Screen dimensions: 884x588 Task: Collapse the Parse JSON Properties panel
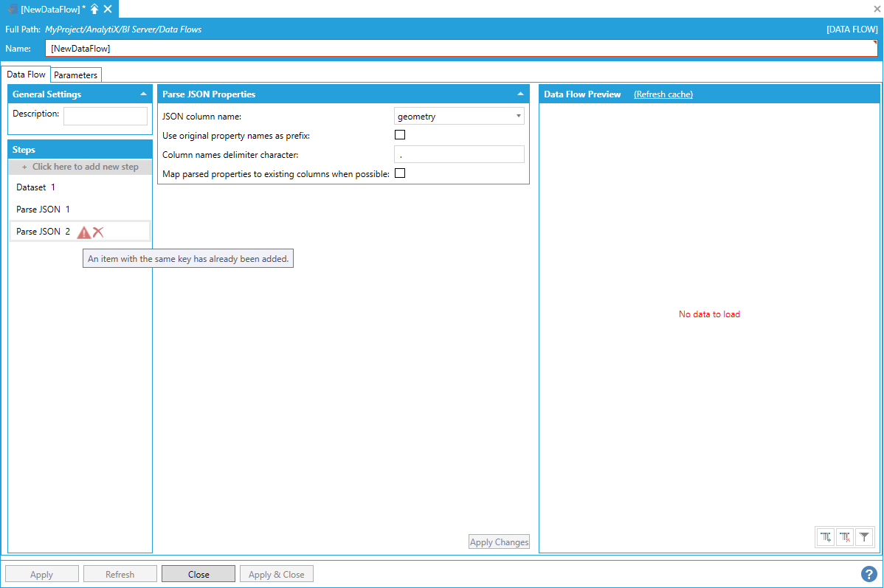click(x=520, y=94)
